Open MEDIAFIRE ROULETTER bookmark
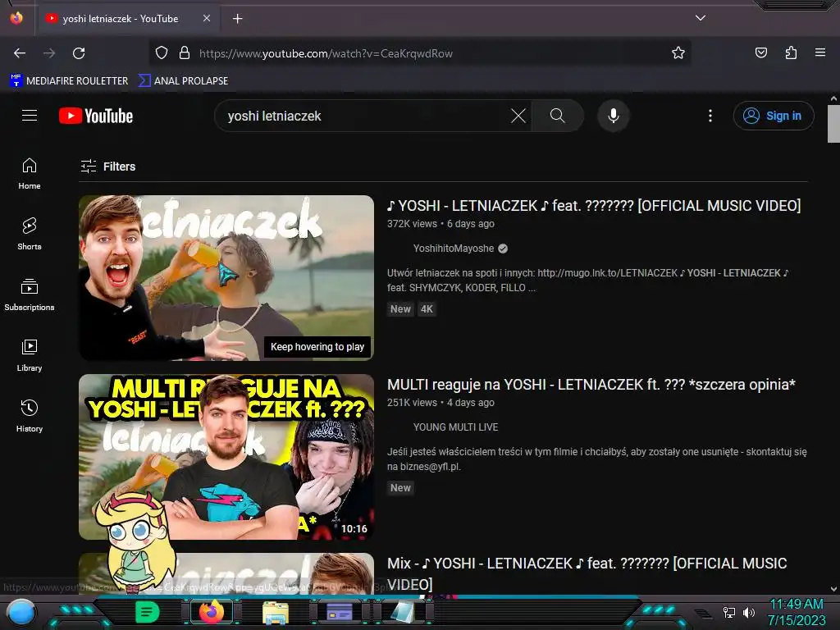The width and height of the screenshot is (840, 630). [x=70, y=81]
